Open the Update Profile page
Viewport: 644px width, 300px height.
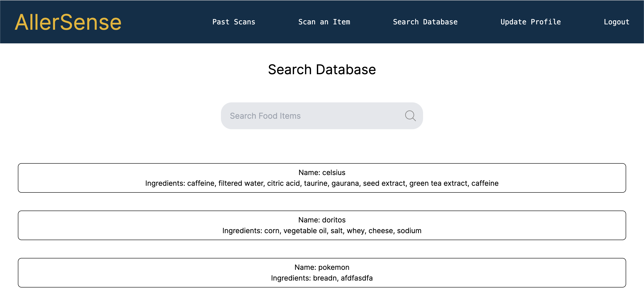pyautogui.click(x=530, y=22)
